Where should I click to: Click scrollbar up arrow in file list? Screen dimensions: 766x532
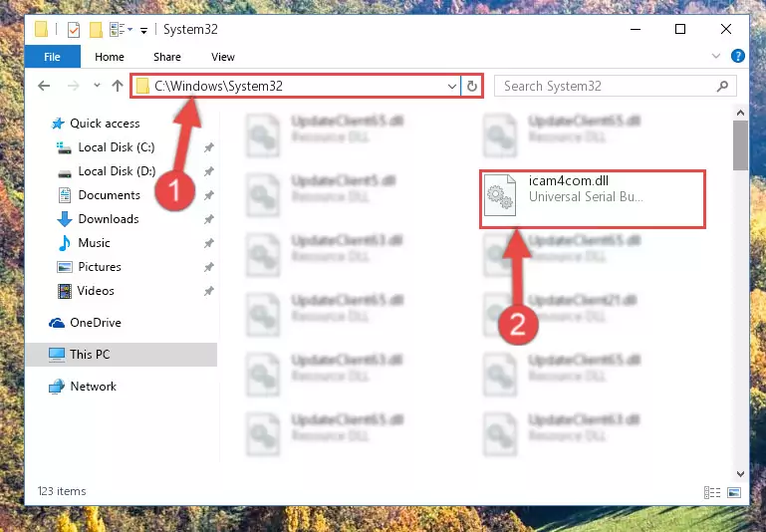pyautogui.click(x=740, y=113)
